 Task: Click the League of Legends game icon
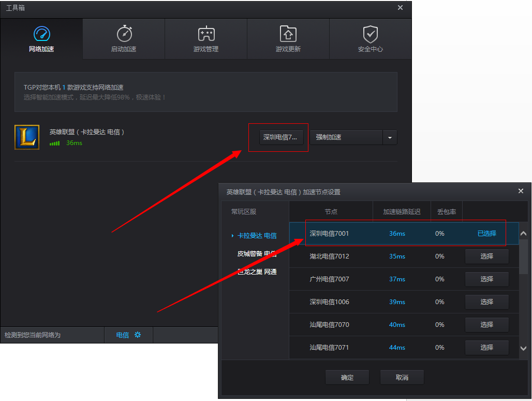point(27,137)
